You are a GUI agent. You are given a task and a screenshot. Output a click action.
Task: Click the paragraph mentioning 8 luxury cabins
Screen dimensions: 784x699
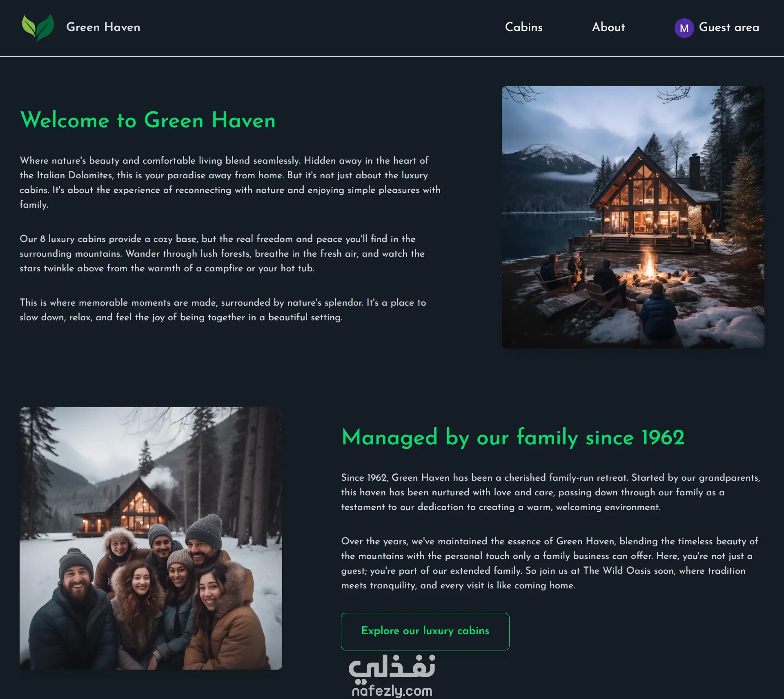(222, 253)
